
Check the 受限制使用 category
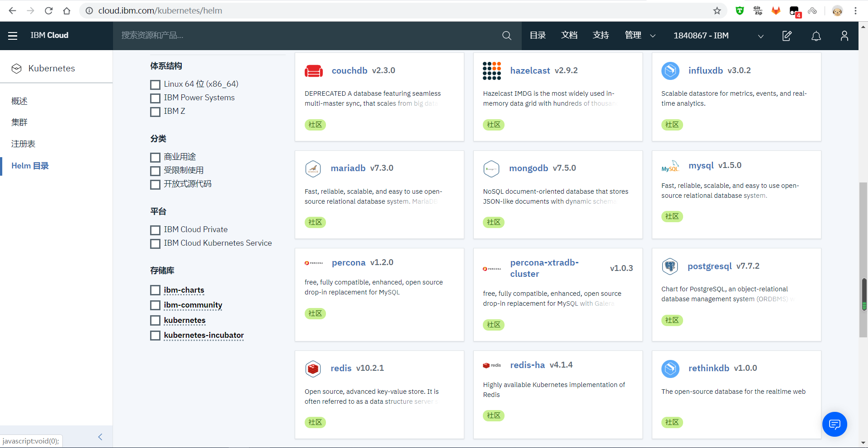click(155, 171)
